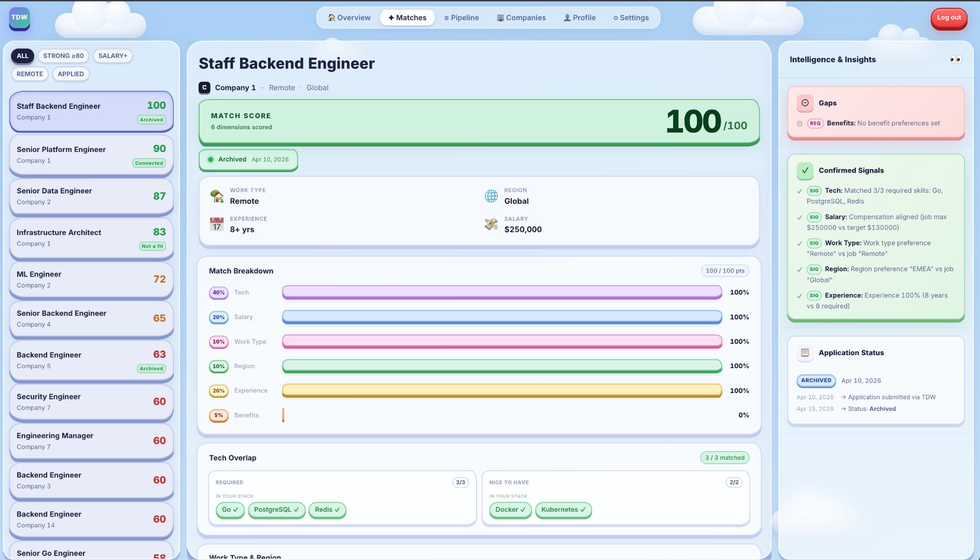This screenshot has height=560, width=980.
Task: Select the Senior Data Engineer match card
Action: 91,197
